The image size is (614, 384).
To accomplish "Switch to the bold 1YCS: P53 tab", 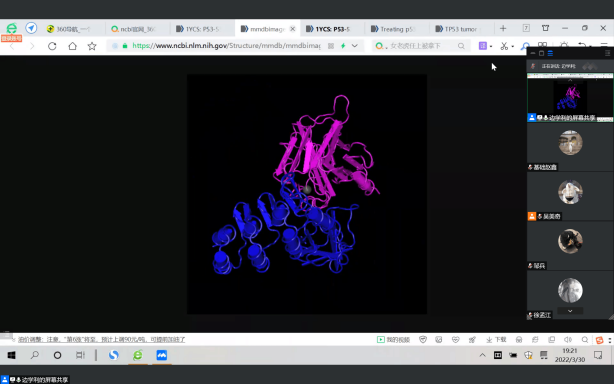I will (332, 29).
